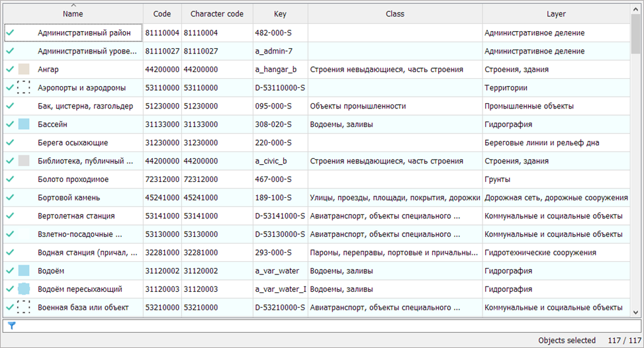Click the Layer column header
The height and width of the screenshot is (348, 644).
click(556, 14)
